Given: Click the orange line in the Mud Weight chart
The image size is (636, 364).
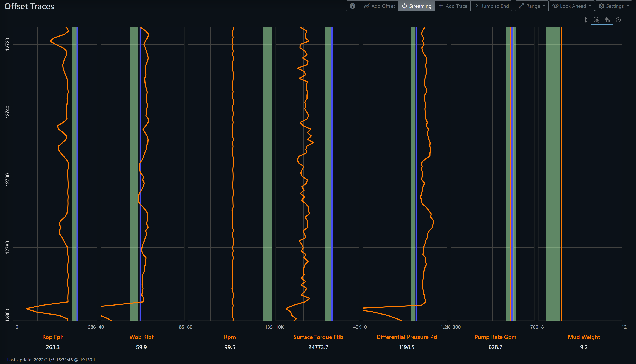Looking at the screenshot, I should point(561,174).
